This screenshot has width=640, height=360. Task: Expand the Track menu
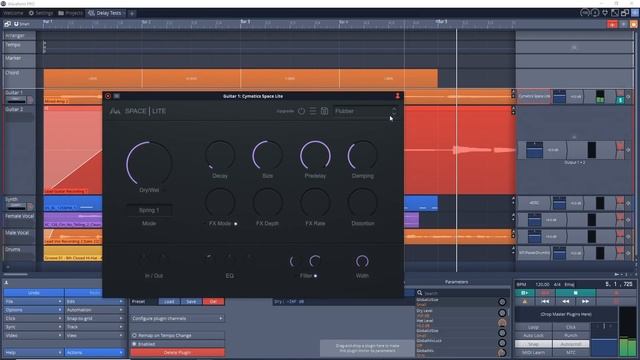(95, 327)
